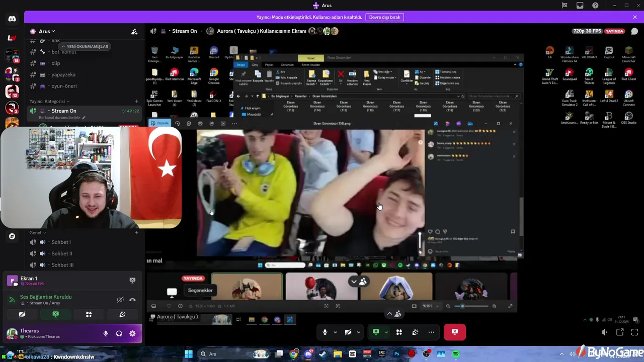Click Devre dışı bırak button
644x362 pixels.
(385, 17)
